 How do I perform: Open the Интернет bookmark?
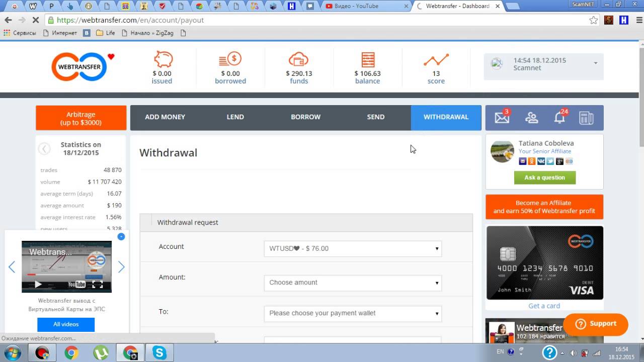59,33
